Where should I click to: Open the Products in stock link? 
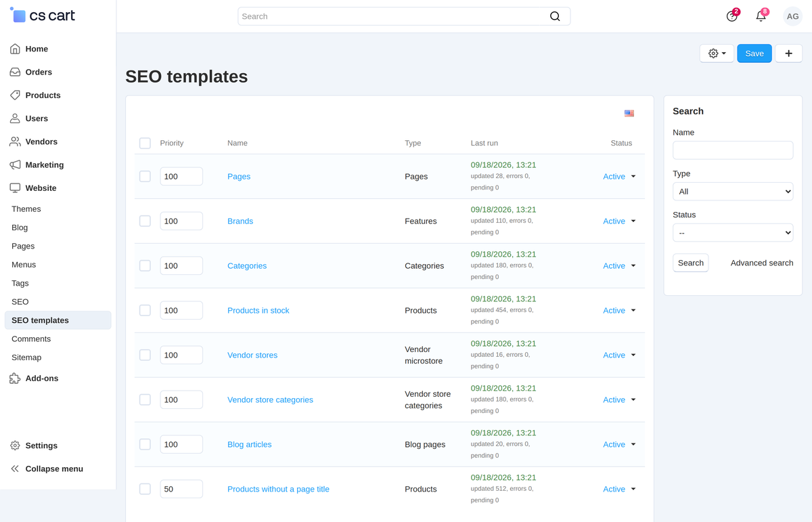point(258,310)
